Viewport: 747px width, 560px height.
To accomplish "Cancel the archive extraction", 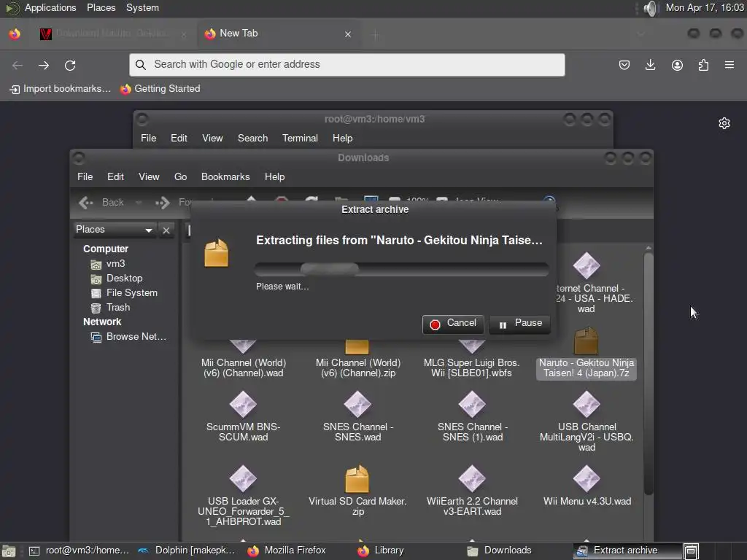I will click(x=453, y=324).
